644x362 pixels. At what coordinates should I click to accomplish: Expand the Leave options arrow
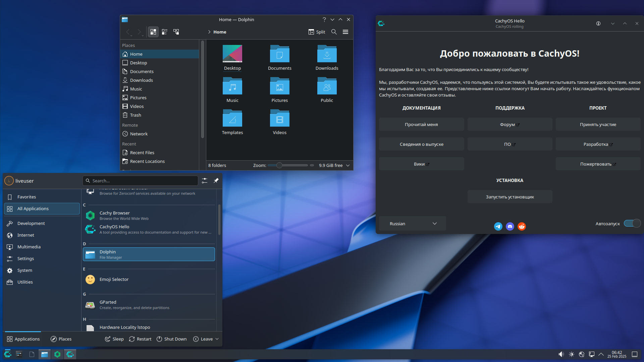pyautogui.click(x=217, y=339)
